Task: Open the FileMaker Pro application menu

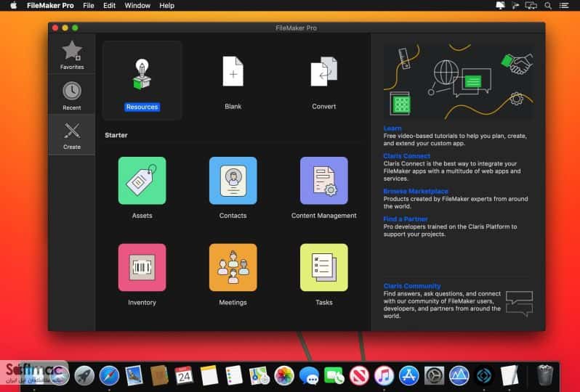Action: coord(50,6)
